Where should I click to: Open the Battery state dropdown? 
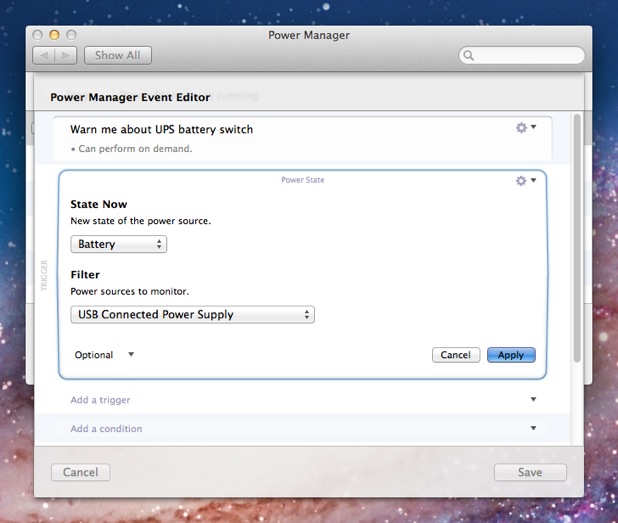[119, 244]
